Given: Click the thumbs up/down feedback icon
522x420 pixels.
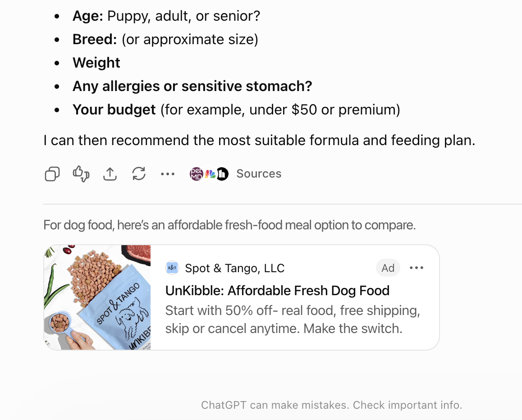Looking at the screenshot, I should [81, 174].
